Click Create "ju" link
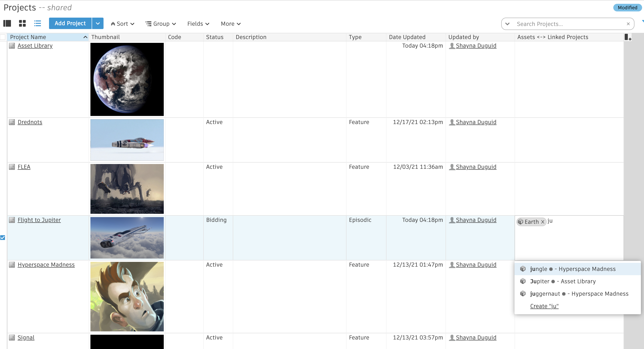This screenshot has width=644, height=349. [544, 306]
